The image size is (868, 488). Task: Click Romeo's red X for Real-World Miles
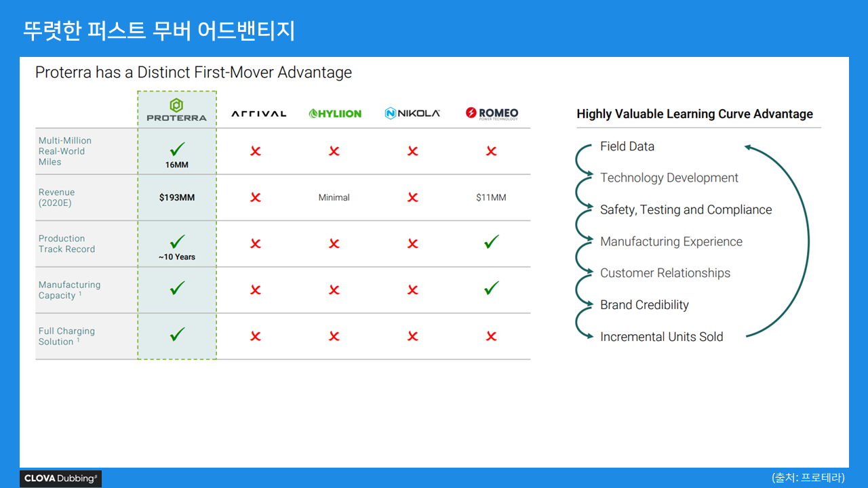(492, 151)
